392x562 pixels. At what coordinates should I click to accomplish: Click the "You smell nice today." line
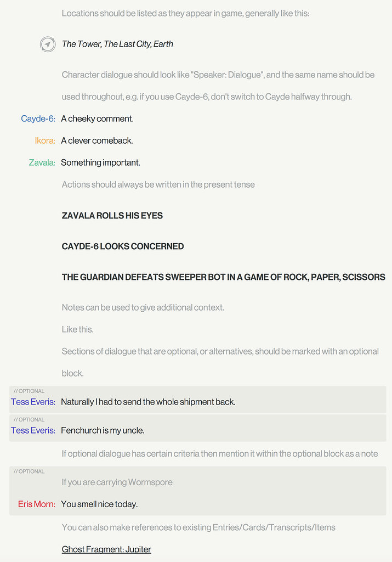[x=99, y=504]
